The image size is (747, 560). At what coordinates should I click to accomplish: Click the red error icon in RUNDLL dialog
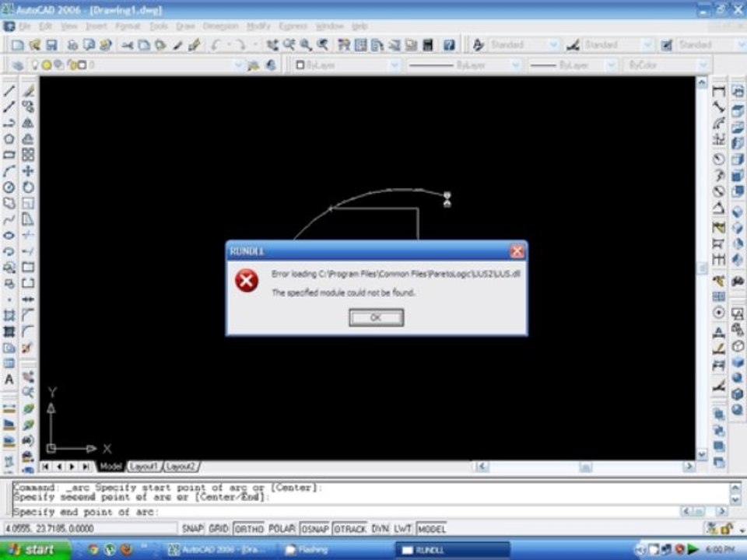tap(247, 281)
